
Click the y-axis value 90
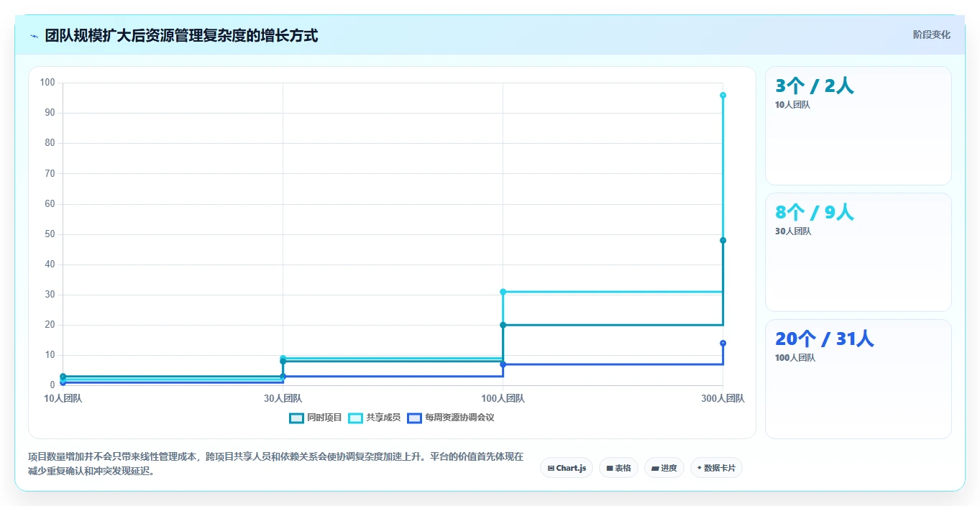50,113
